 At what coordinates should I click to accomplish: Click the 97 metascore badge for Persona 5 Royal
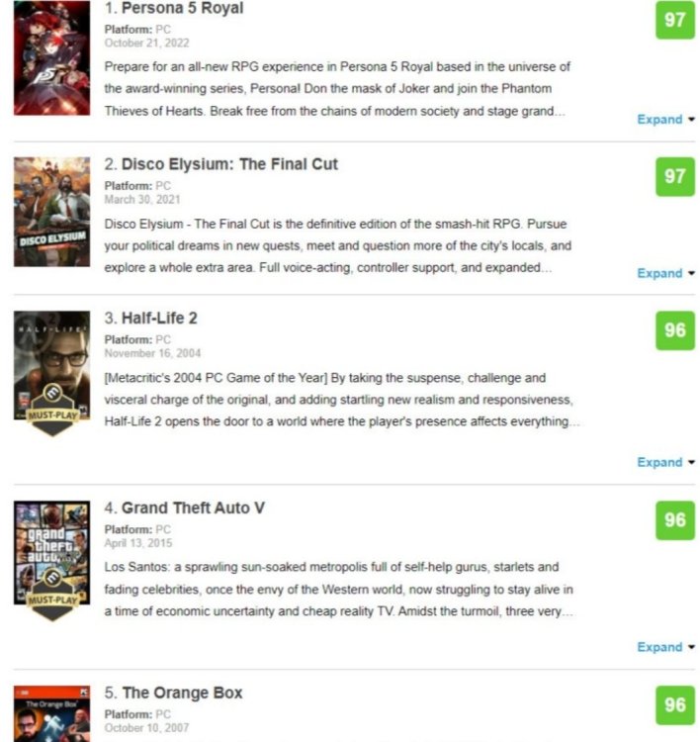(675, 20)
